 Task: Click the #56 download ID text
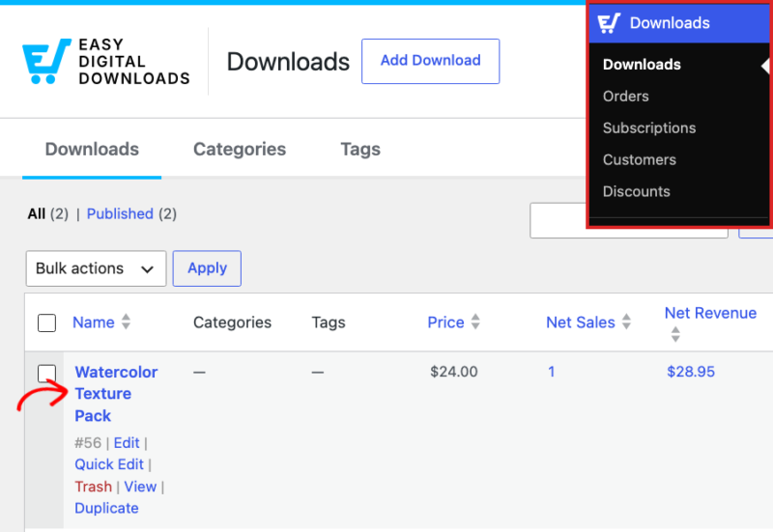coord(88,443)
